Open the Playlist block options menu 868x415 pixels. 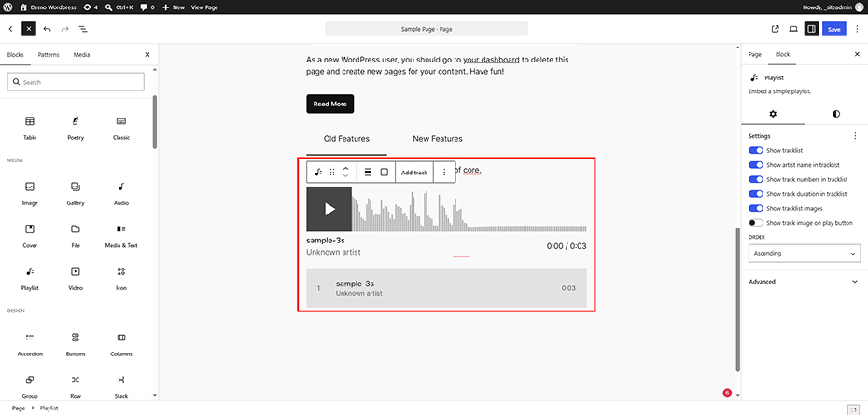(x=444, y=173)
